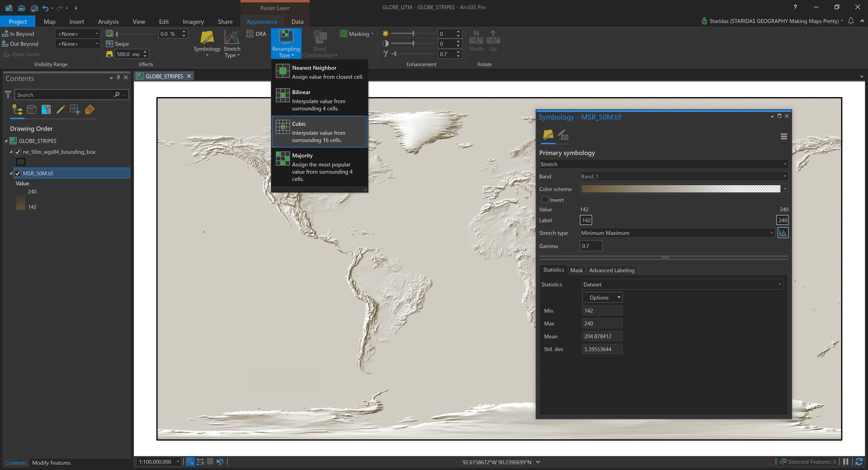This screenshot has width=868, height=470.
Task: Select List By Editing pencil icon
Action: [x=60, y=110]
